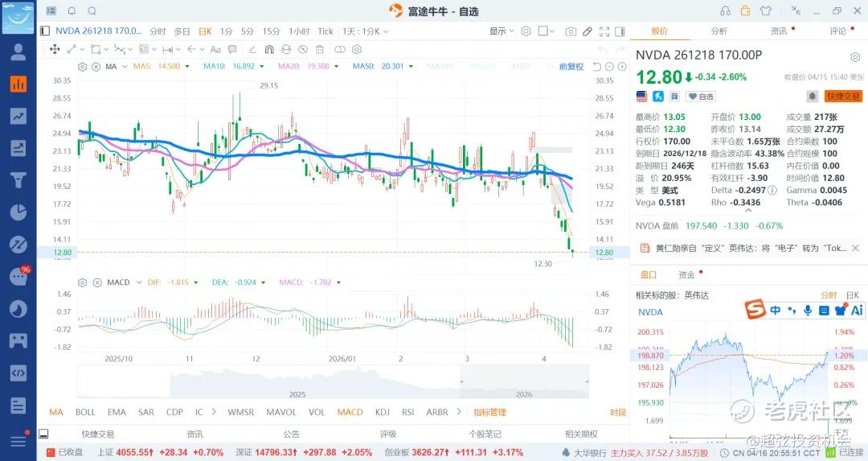Open the MA20 line options arrow
Viewport: 868px width, 461px height.
(337, 67)
